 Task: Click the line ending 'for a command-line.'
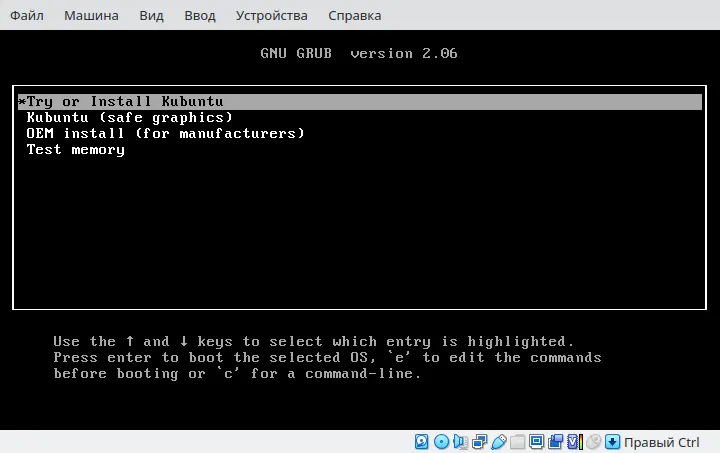click(237, 374)
